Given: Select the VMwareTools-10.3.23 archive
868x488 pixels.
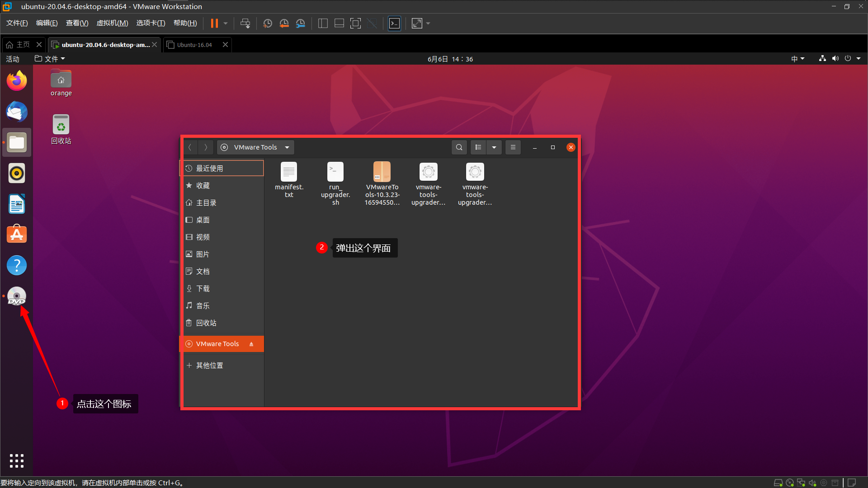Looking at the screenshot, I should (x=382, y=184).
